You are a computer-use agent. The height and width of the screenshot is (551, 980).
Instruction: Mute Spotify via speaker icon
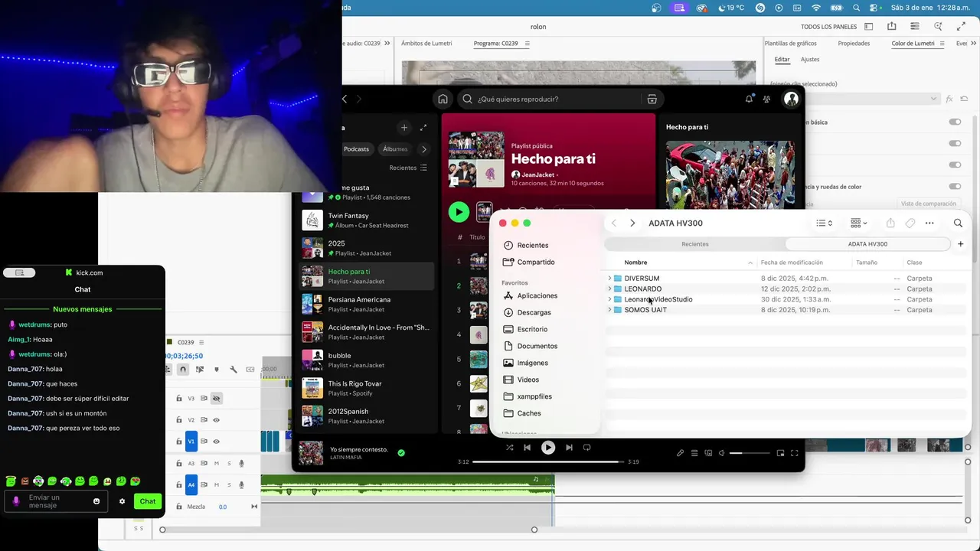click(x=721, y=453)
